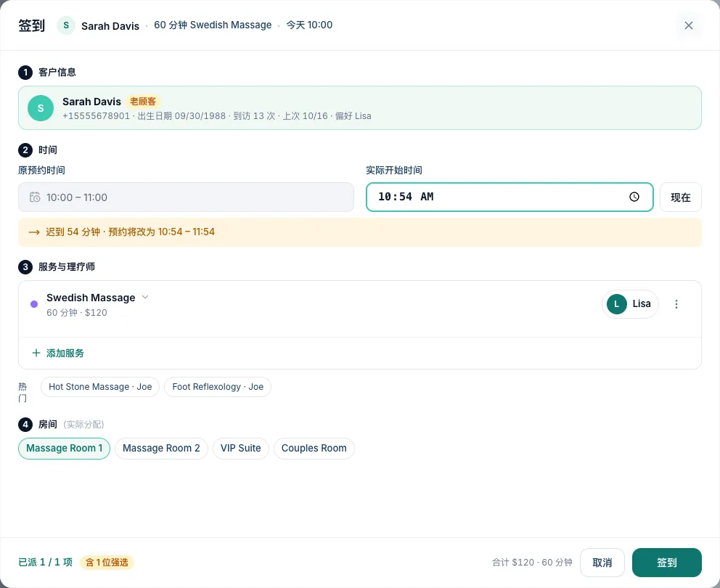Image resolution: width=720 pixels, height=588 pixels.
Task: Click the 原预约时间 label
Action: pos(41,171)
